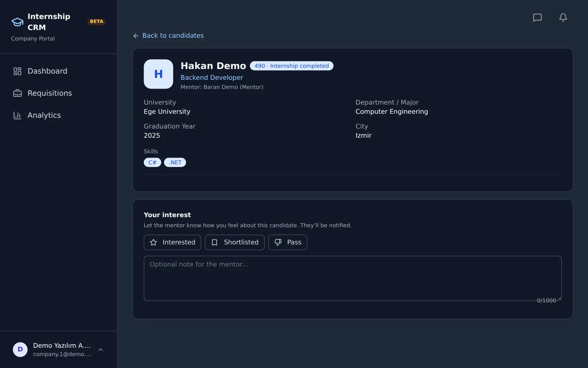
Task: Mark candidate as Interested
Action: [x=172, y=242]
